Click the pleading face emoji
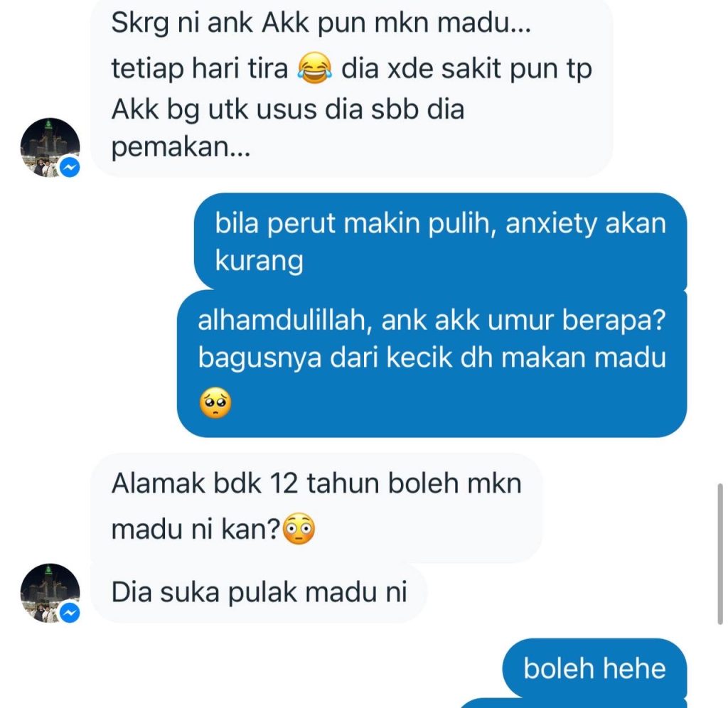This screenshot has width=728, height=708. pyautogui.click(x=215, y=403)
